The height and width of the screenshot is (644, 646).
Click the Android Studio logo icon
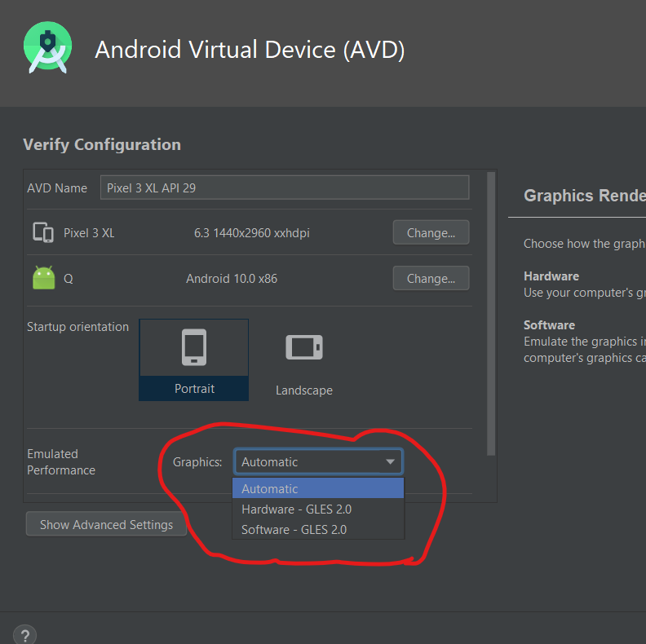click(x=48, y=48)
